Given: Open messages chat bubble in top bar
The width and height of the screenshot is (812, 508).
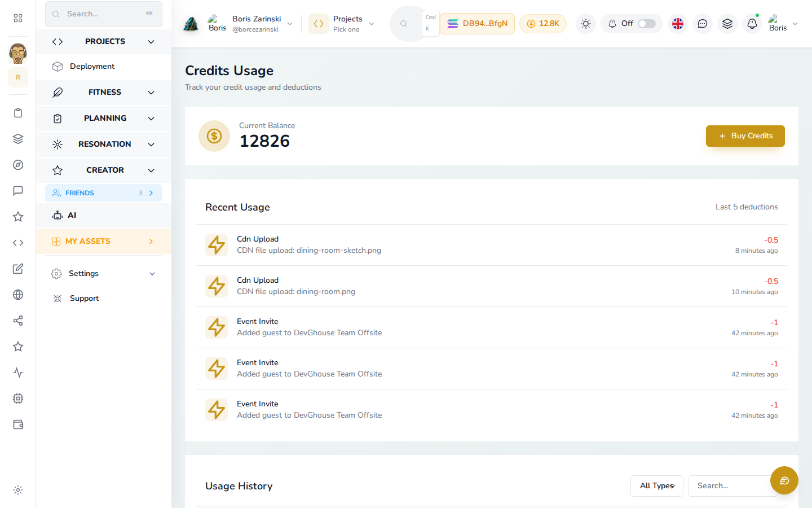Looking at the screenshot, I should tap(703, 24).
